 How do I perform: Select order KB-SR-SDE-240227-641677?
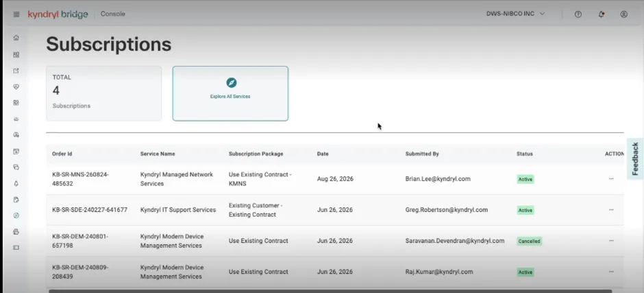click(x=90, y=210)
